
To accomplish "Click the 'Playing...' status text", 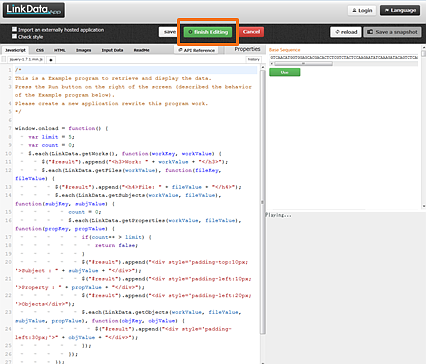I will 279,215.
